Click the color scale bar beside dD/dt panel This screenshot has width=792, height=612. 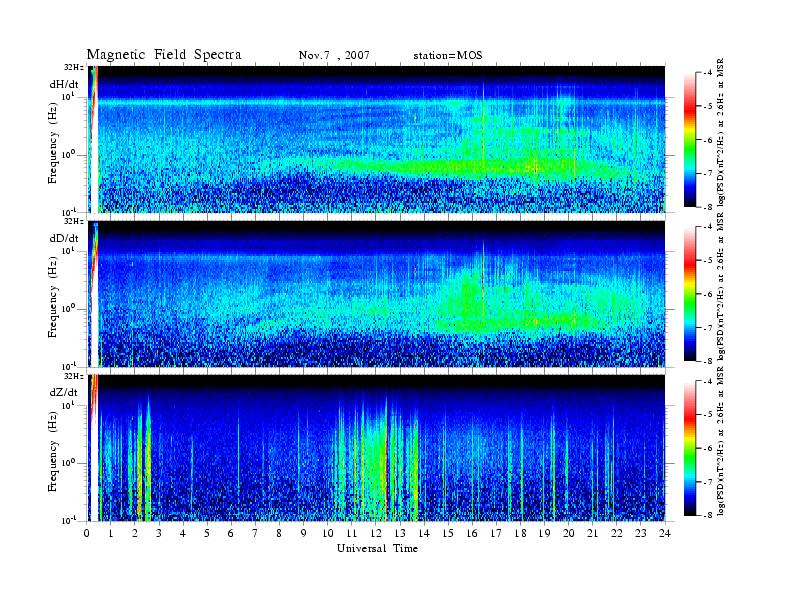(689, 294)
